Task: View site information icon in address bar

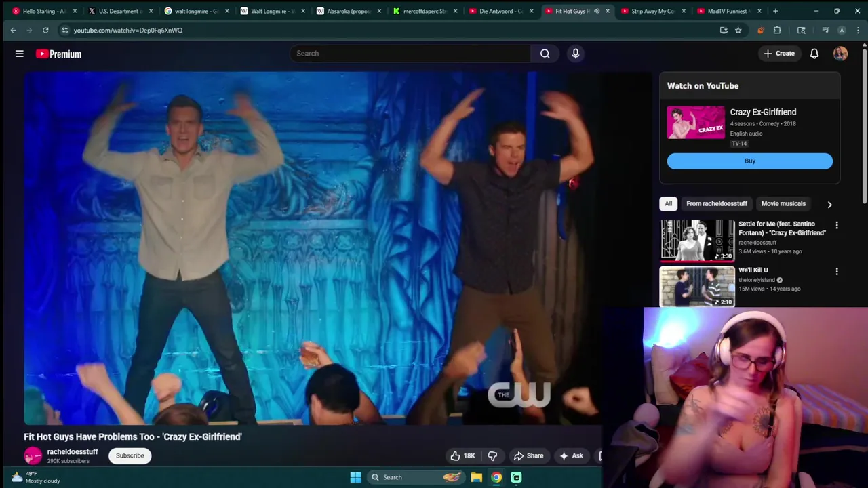Action: pos(64,30)
